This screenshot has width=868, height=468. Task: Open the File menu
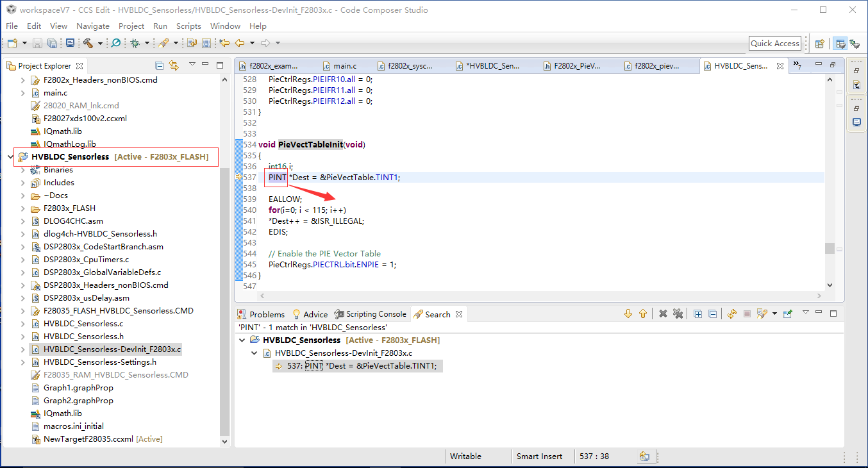[x=12, y=26]
